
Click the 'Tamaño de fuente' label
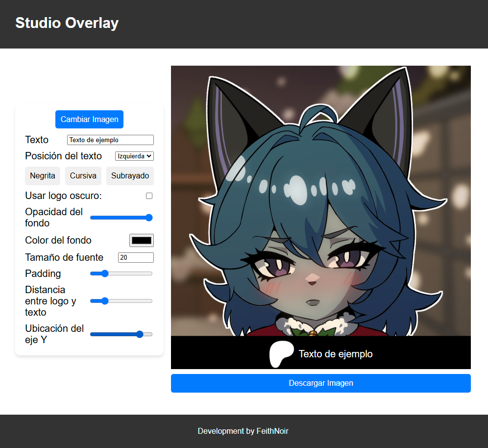(x=64, y=257)
